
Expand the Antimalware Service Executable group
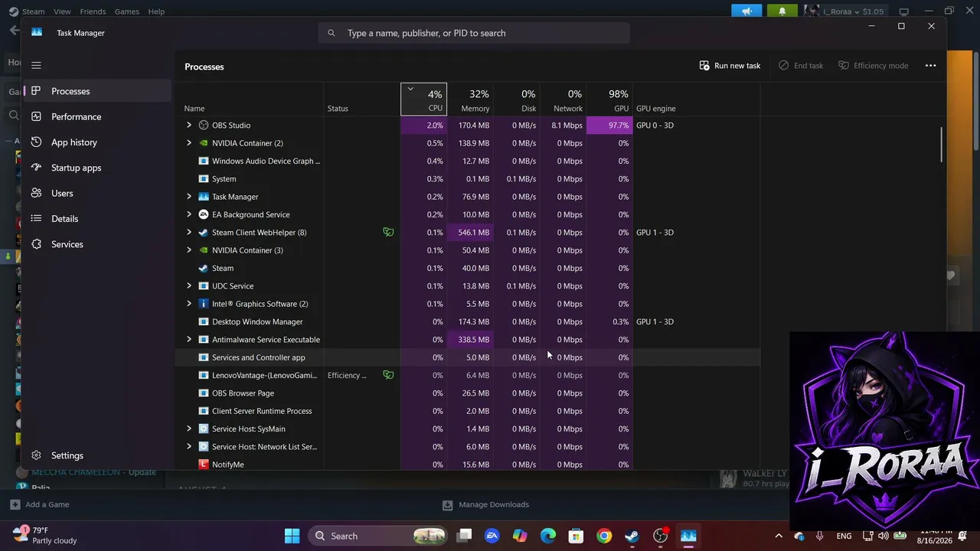point(189,340)
